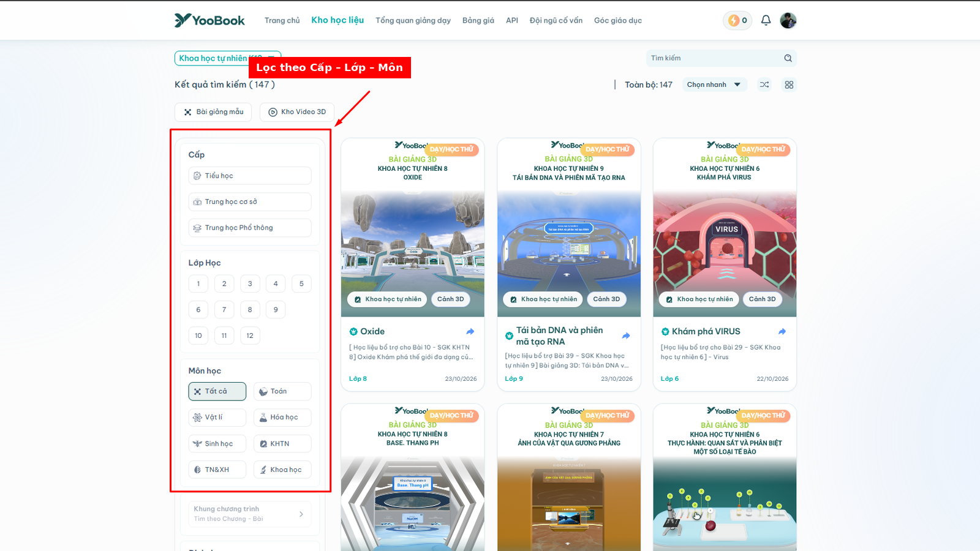The image size is (980, 551).
Task: Open Khám phá Virus thumbnail
Action: (725, 228)
